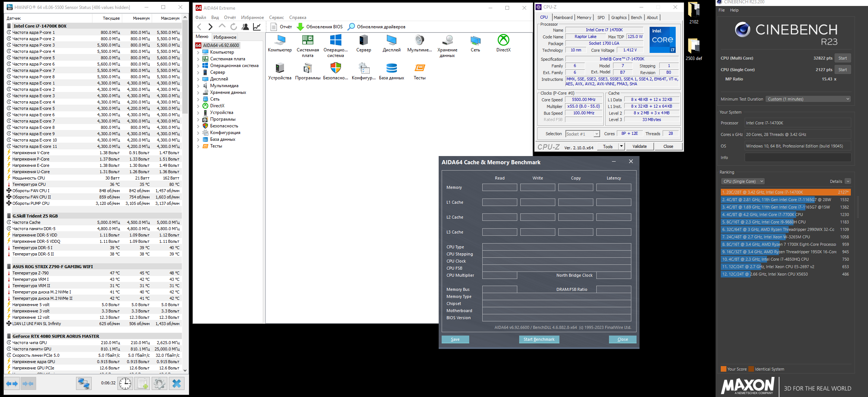The image size is (868, 397).
Task: Click HWiNFO clock reset timer icon
Action: [x=125, y=384]
